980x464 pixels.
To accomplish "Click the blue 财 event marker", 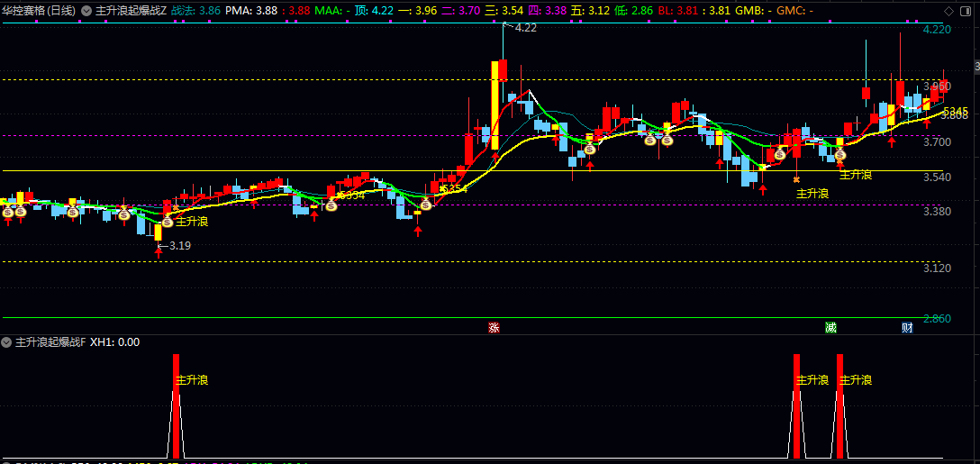I will 908,328.
